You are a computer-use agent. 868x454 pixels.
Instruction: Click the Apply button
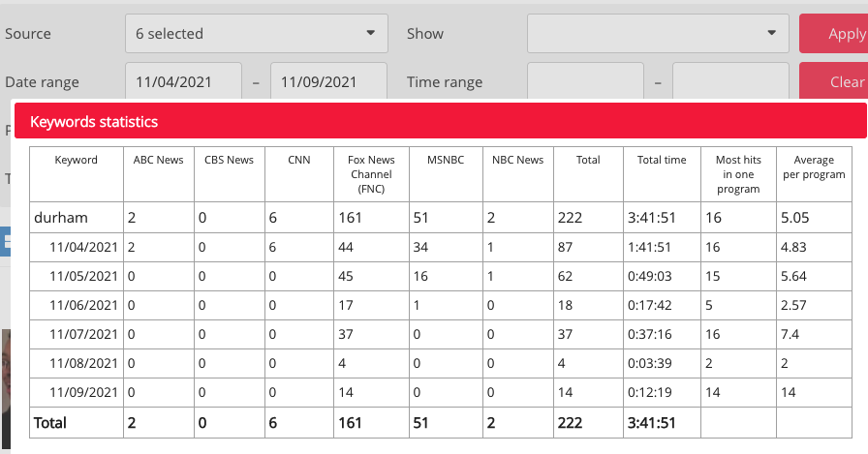pos(834,34)
